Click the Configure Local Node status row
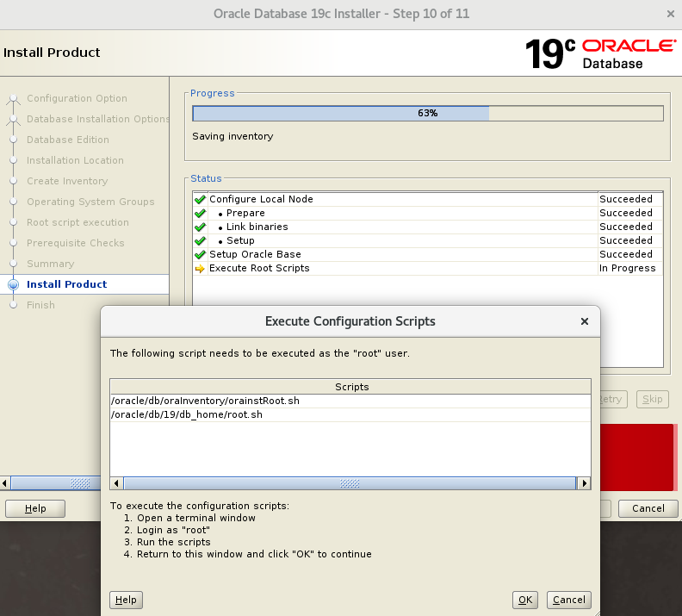Viewport: 682px width, 616px height. click(x=428, y=199)
